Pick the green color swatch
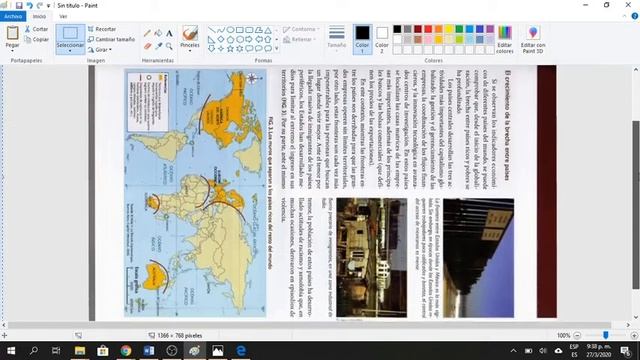 point(459,29)
